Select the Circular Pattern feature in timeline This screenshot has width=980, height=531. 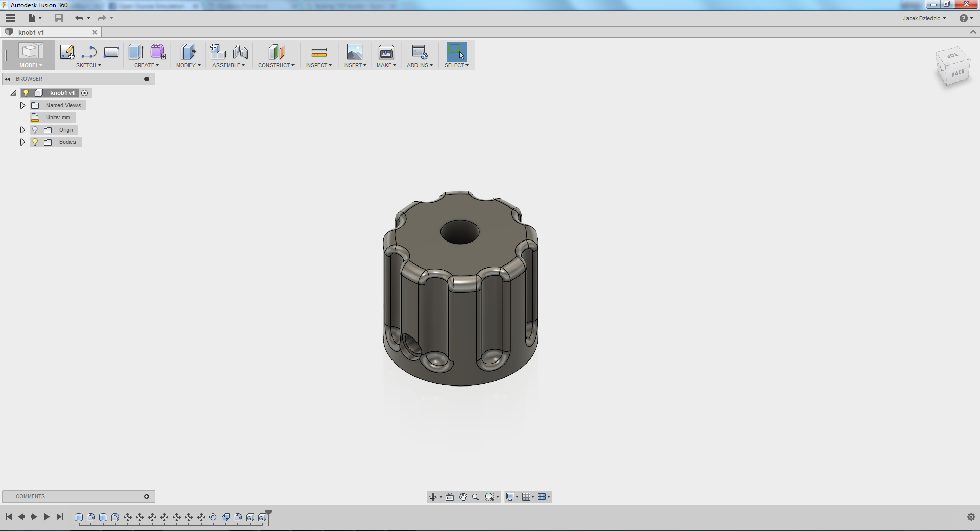(213, 517)
